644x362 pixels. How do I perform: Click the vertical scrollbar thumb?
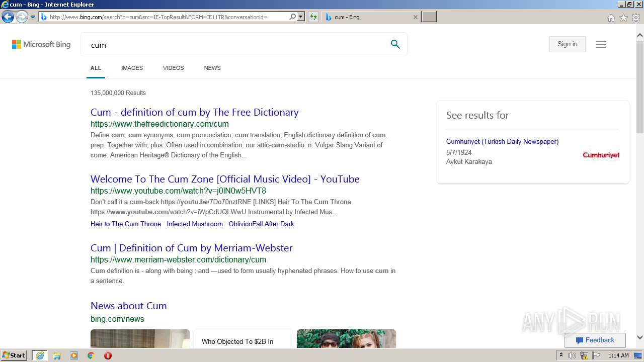(x=640, y=86)
